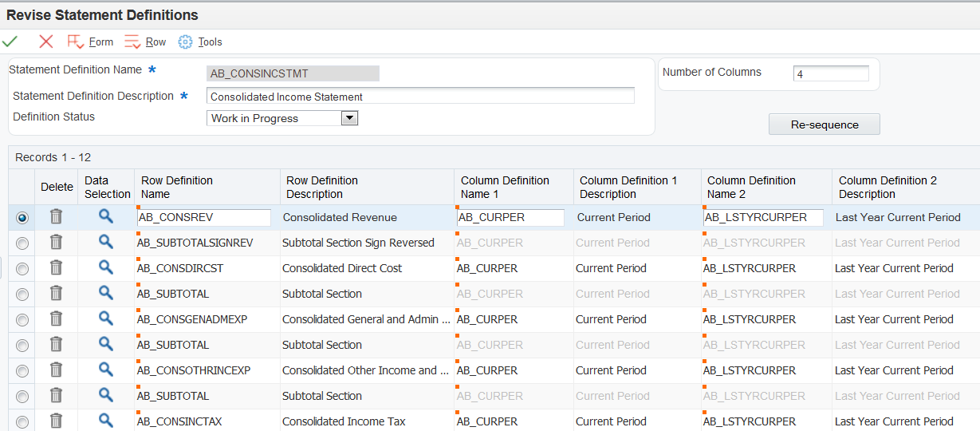
Task: Click the AB_CURPER field in first row
Action: (x=510, y=217)
